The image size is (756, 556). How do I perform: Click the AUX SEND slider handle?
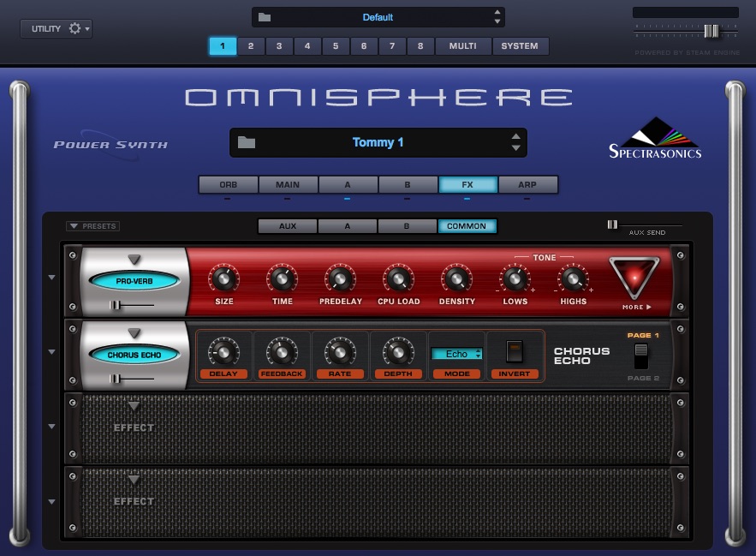[612, 224]
